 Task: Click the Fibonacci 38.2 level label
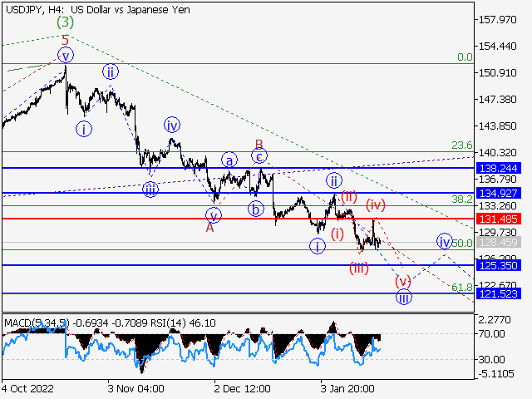point(462,199)
